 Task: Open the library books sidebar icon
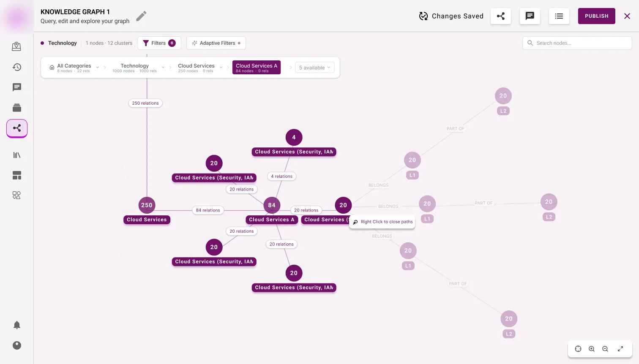[x=16, y=155]
